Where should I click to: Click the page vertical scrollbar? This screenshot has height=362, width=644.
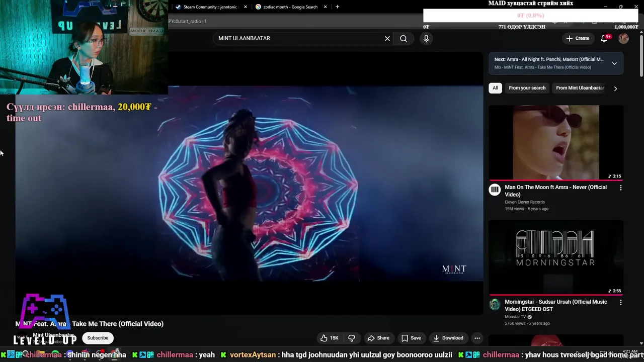[x=641, y=55]
